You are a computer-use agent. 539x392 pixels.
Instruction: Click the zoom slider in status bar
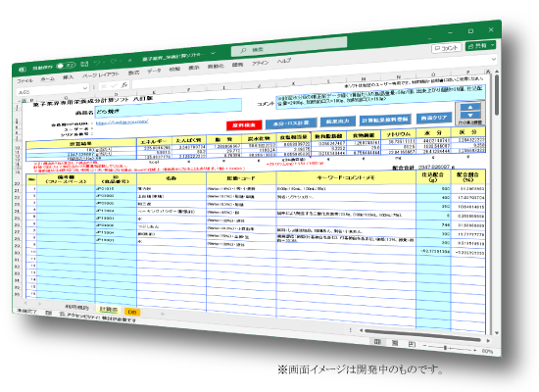point(445,348)
